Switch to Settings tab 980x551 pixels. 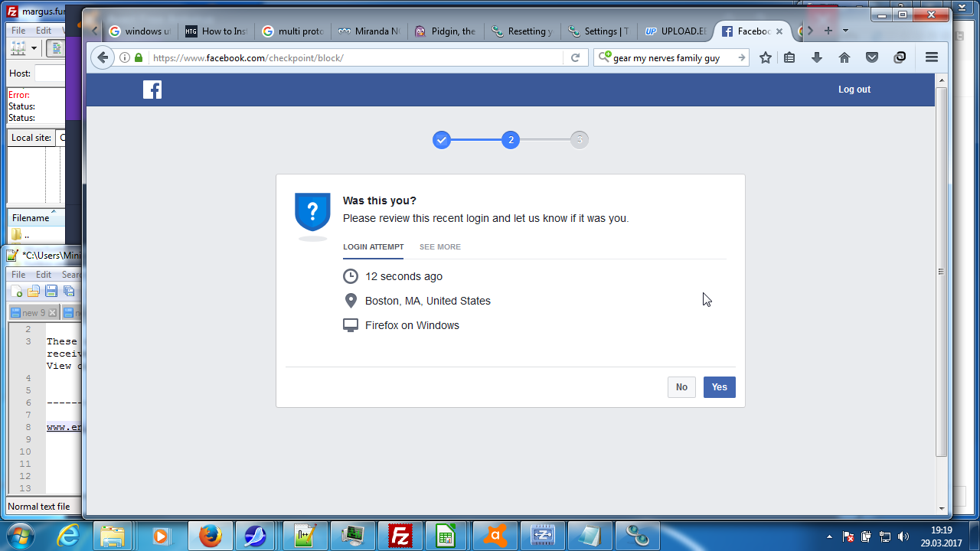pyautogui.click(x=599, y=31)
